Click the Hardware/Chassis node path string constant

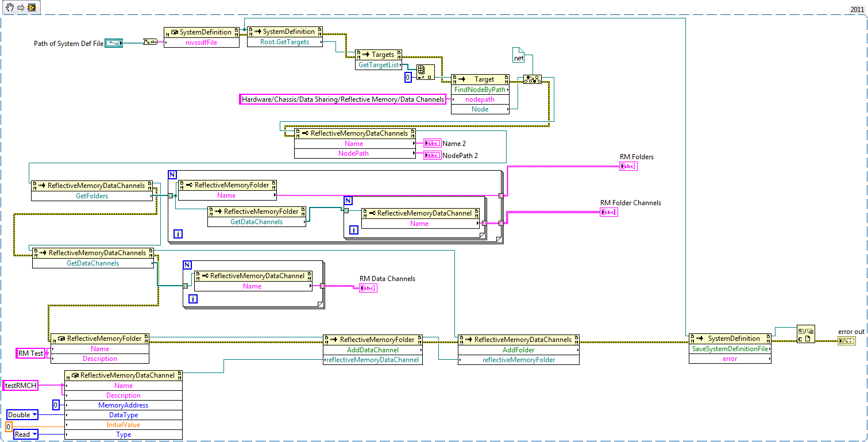click(x=343, y=99)
